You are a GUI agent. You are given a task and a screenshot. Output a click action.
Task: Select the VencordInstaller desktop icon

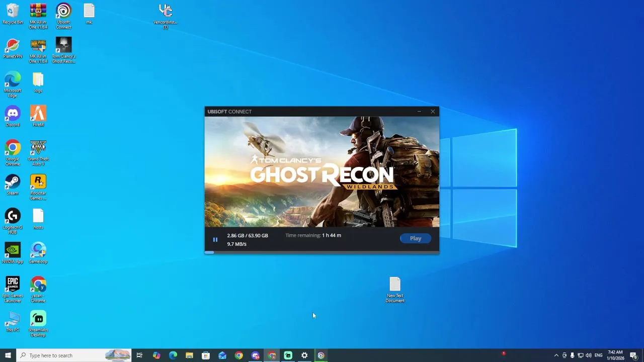tap(166, 16)
